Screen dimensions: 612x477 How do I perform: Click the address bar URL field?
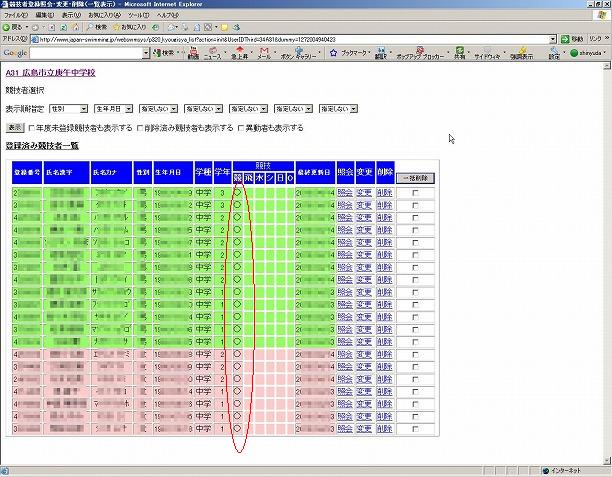290,39
